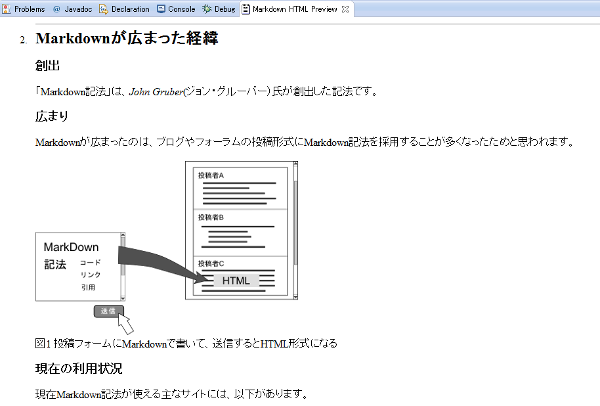600x406 pixels.
Task: Close the Markdown HTML Preview tab
Action: click(346, 9)
